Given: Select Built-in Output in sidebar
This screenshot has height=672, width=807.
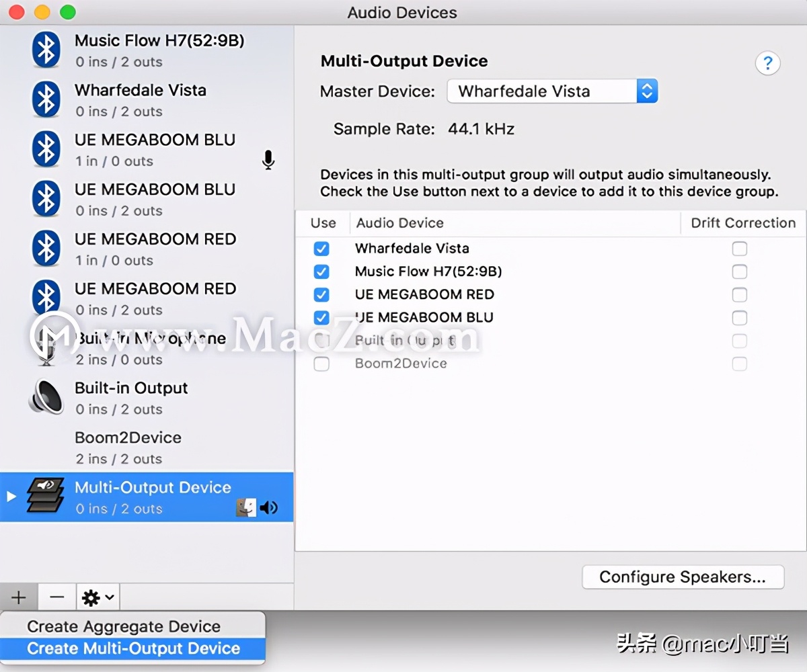Looking at the screenshot, I should 147,397.
